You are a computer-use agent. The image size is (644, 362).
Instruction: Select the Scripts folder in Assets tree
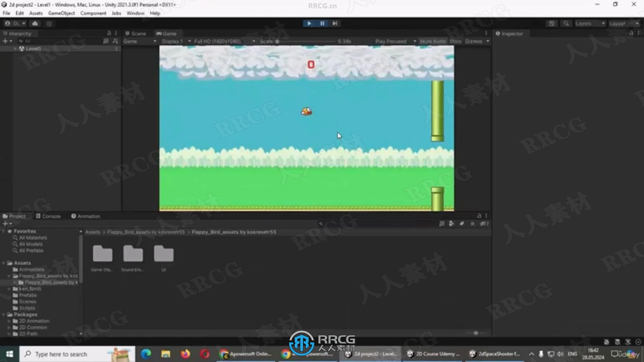point(27,308)
